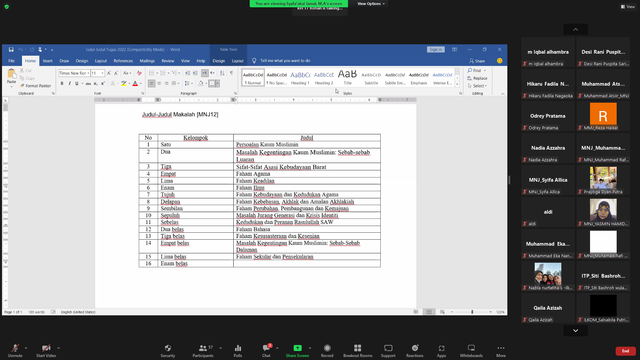The width and height of the screenshot is (640, 360).
Task: Show previous participants with up chevron
Action: click(576, 29)
